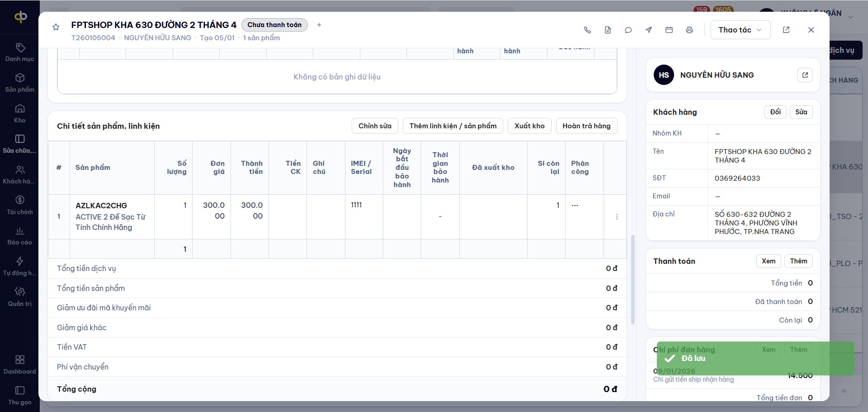Collapse sidebar with Thu gọn

tap(20, 396)
